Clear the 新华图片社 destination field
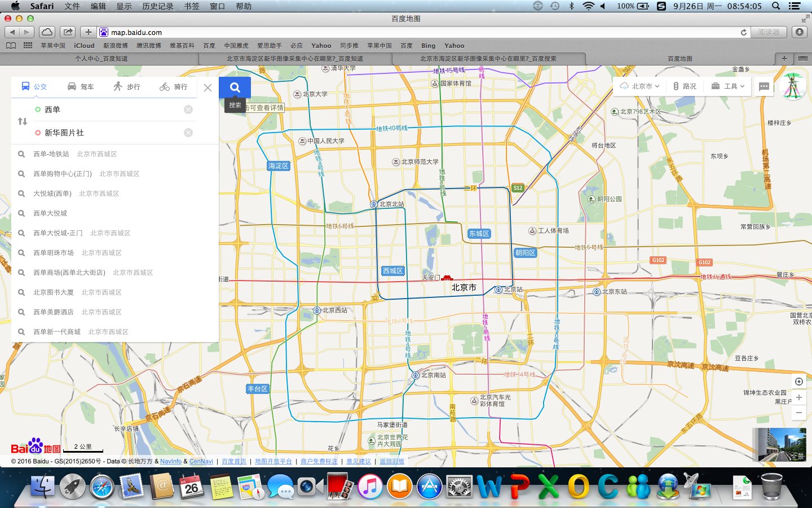This screenshot has height=508, width=812. 188,133
